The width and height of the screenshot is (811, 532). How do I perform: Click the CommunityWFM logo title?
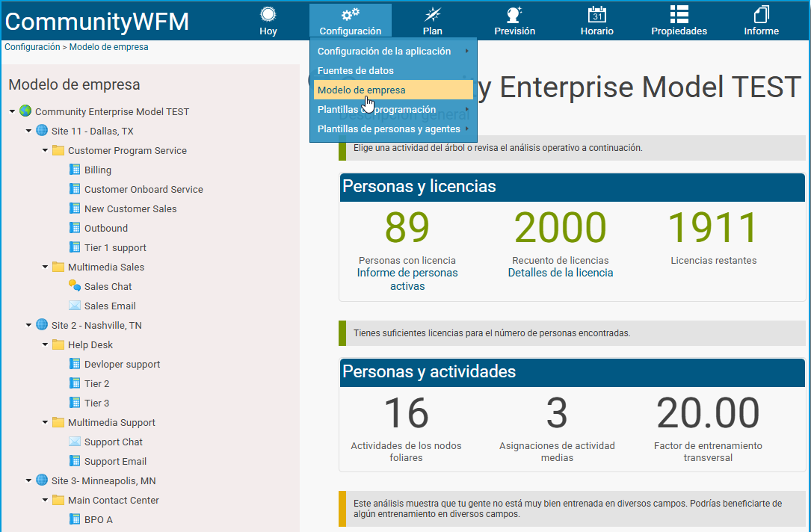[x=96, y=22]
